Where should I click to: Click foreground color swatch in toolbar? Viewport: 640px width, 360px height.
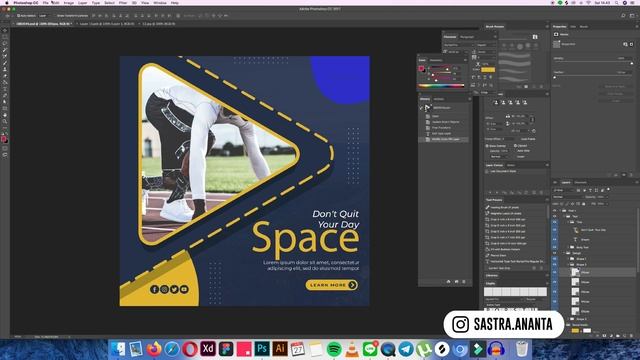(4, 139)
